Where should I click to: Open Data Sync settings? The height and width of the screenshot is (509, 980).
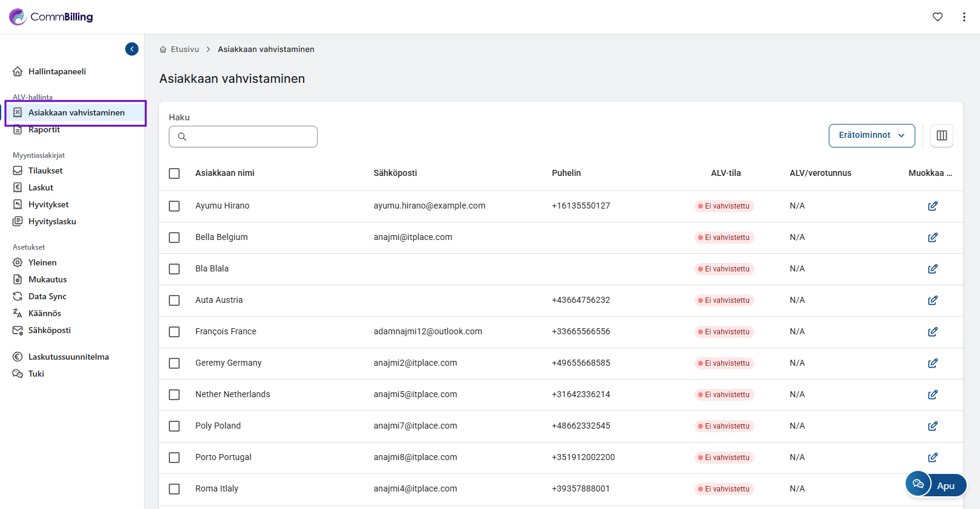pos(47,296)
